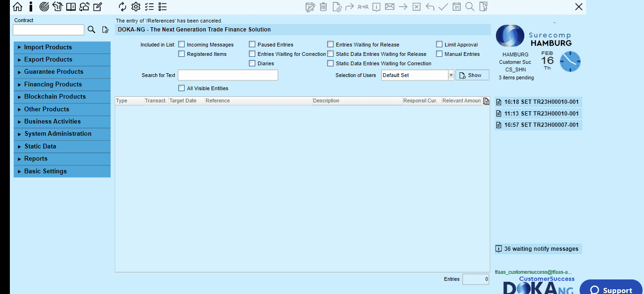Open pending item 16:57 SET TR23H00007-001
The image size is (644, 294).
tap(538, 125)
